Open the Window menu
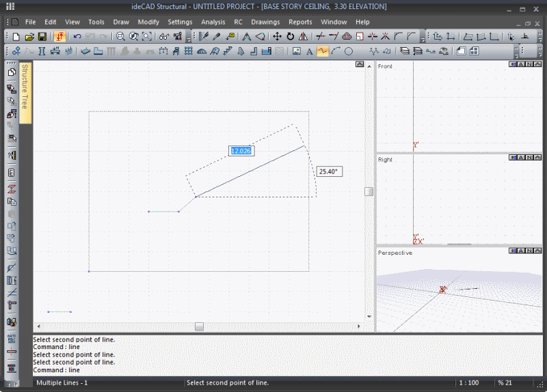547x392 pixels. point(334,22)
